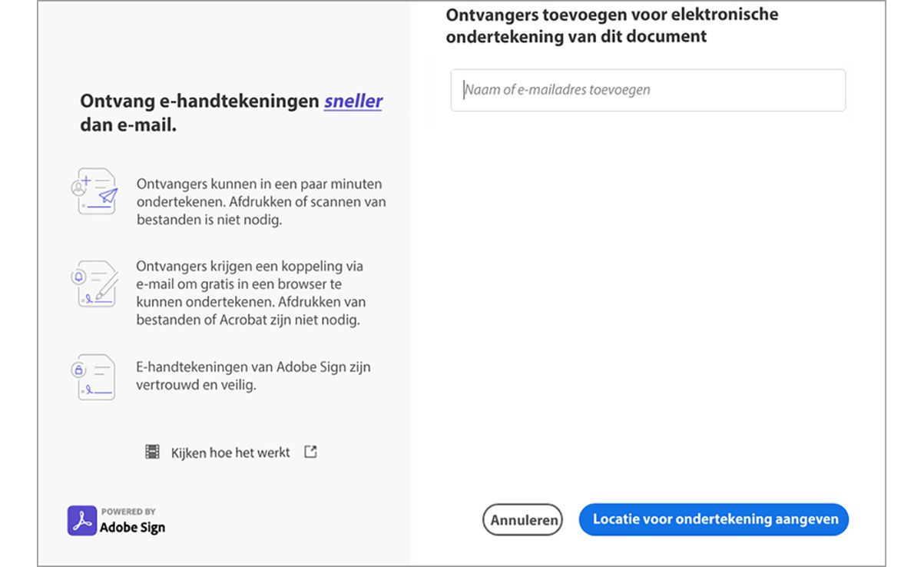
Task: Focus the Naam of e-mailadres toevoegen field
Action: (647, 90)
